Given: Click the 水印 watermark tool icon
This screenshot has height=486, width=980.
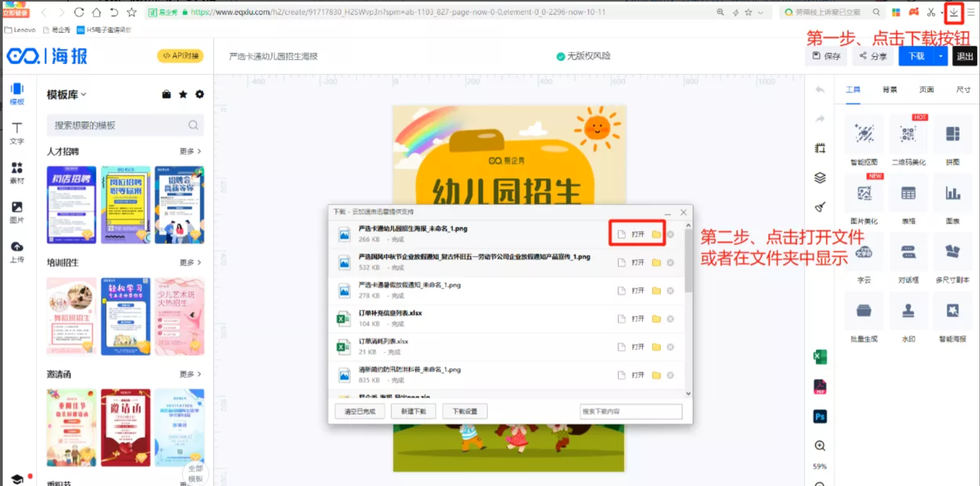Looking at the screenshot, I should 908,311.
